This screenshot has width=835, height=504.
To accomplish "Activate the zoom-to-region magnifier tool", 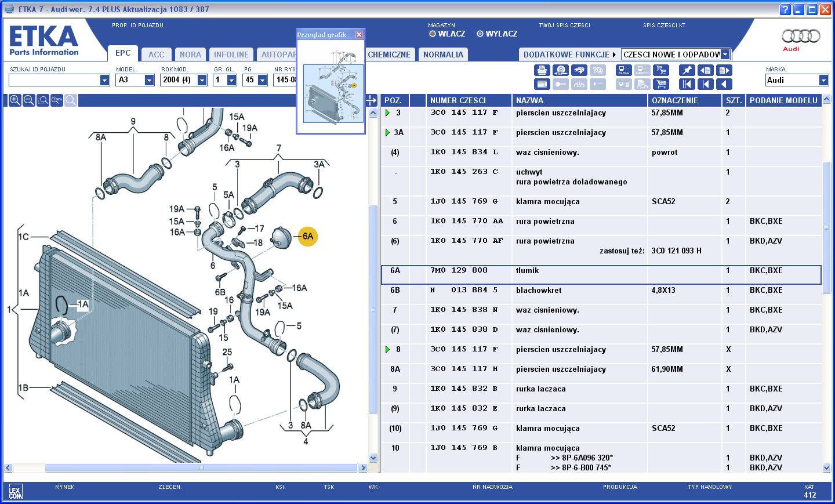I will tap(43, 100).
